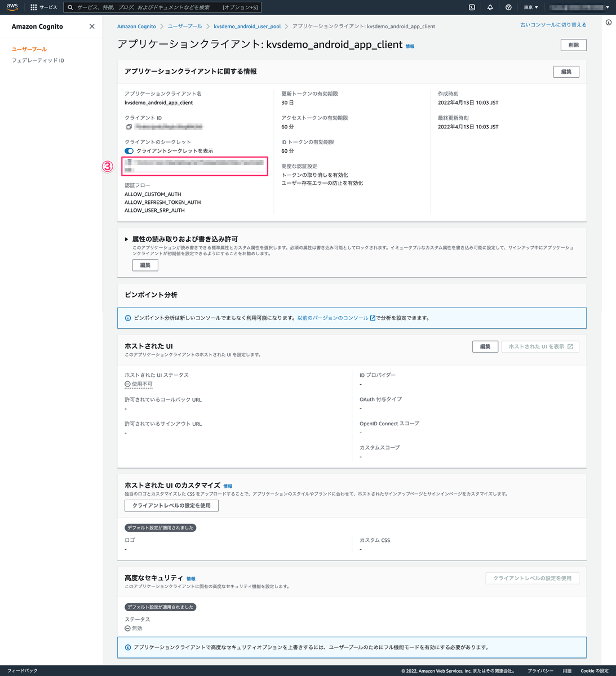
Task: Open the previous version console link
Action: [x=336, y=318]
